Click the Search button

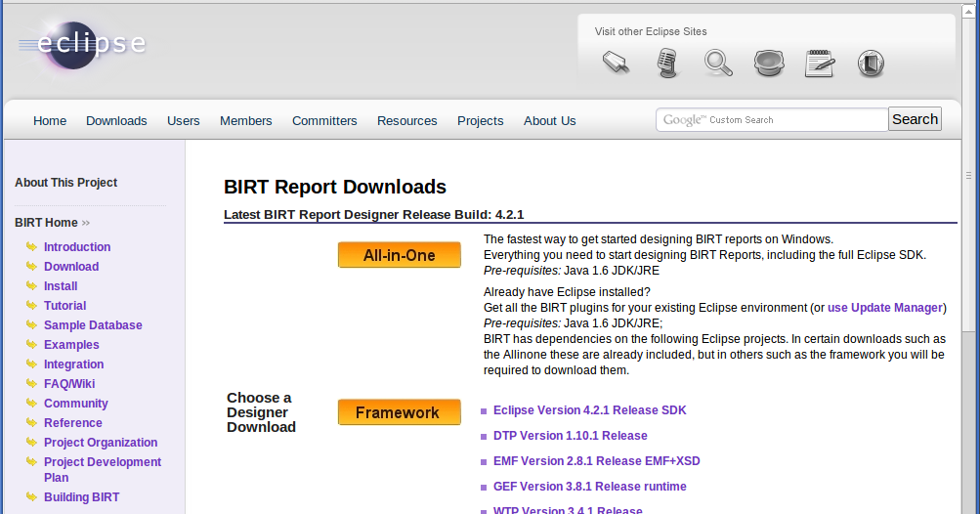915,119
